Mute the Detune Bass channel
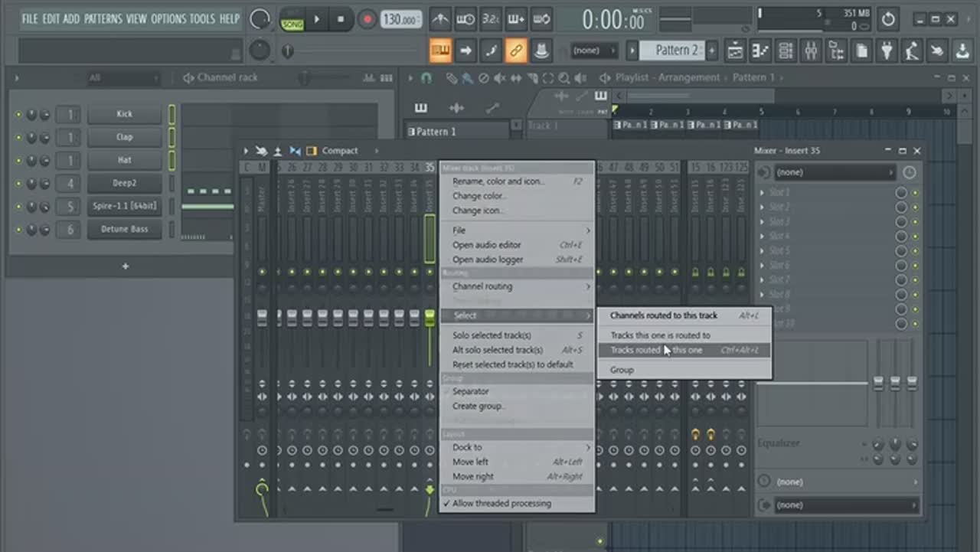This screenshot has height=552, width=980. click(x=18, y=230)
